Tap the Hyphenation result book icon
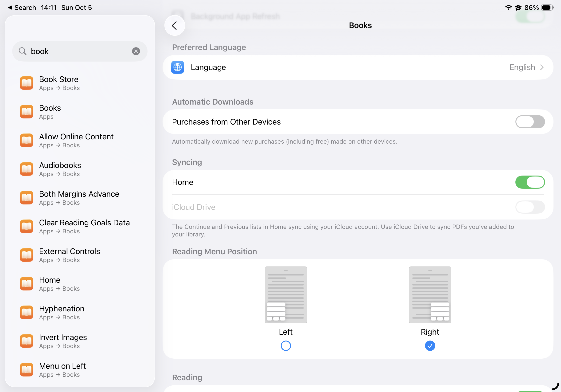This screenshot has height=392, width=561. click(x=26, y=312)
